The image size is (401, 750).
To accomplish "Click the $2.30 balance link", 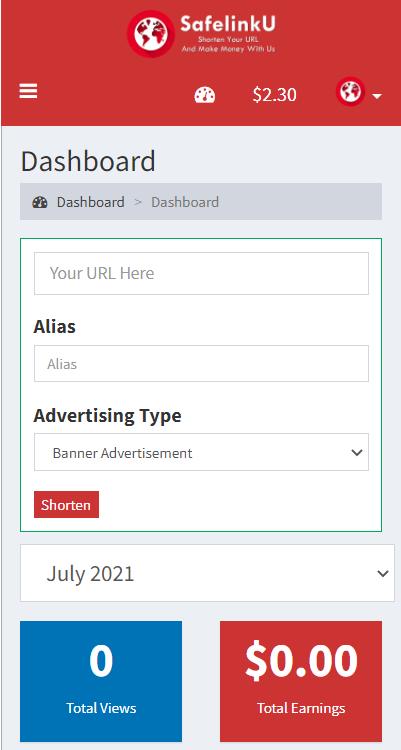I will coord(275,95).
